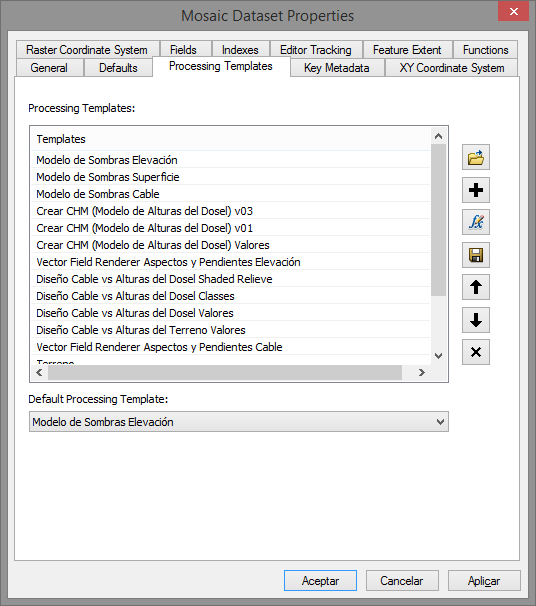Image resolution: width=536 pixels, height=606 pixels.
Task: Select 'Vector Field Renderer Aspectos y Pendientes Elevación'
Action: click(231, 262)
